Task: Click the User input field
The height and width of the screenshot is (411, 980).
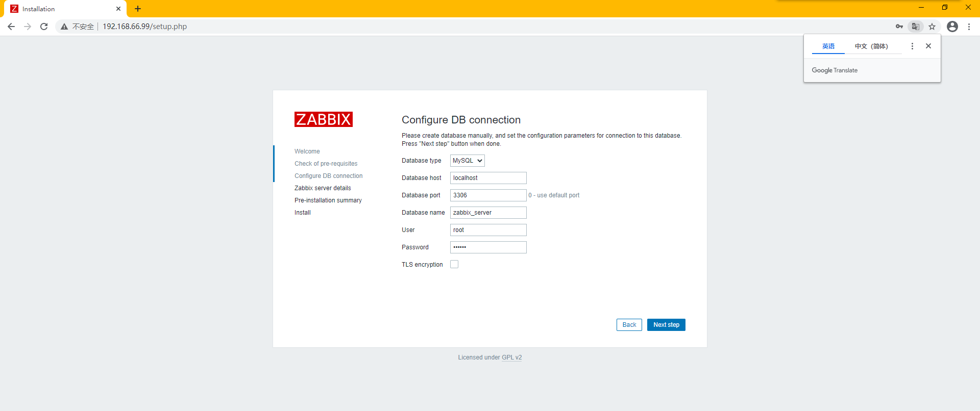Action: [x=488, y=230]
